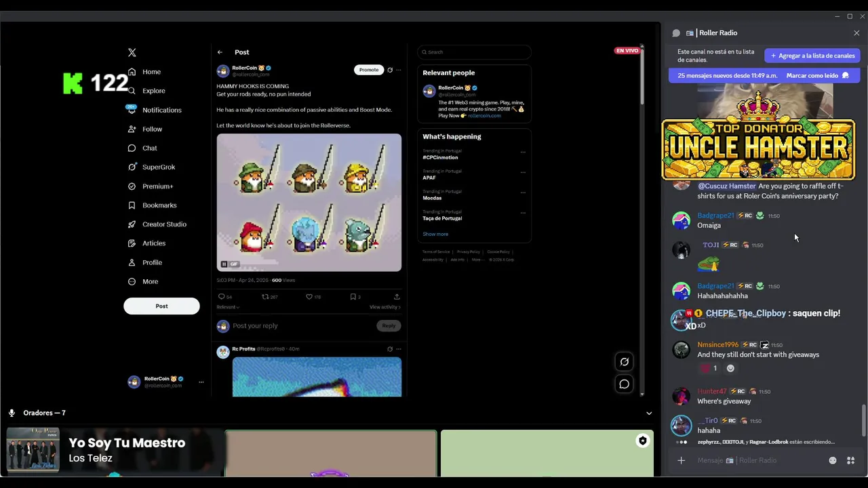Open View activity link

385,307
